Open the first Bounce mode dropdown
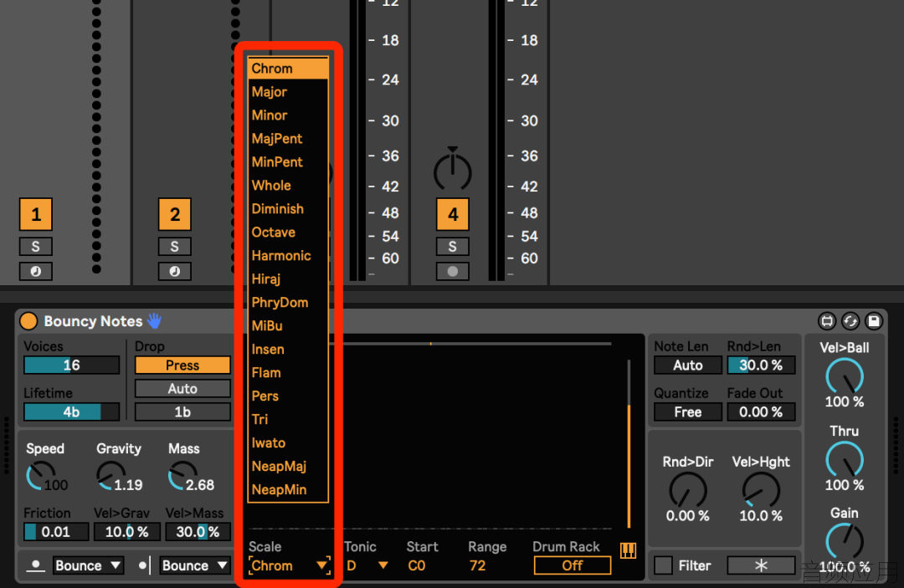904x588 pixels. pyautogui.click(x=88, y=565)
